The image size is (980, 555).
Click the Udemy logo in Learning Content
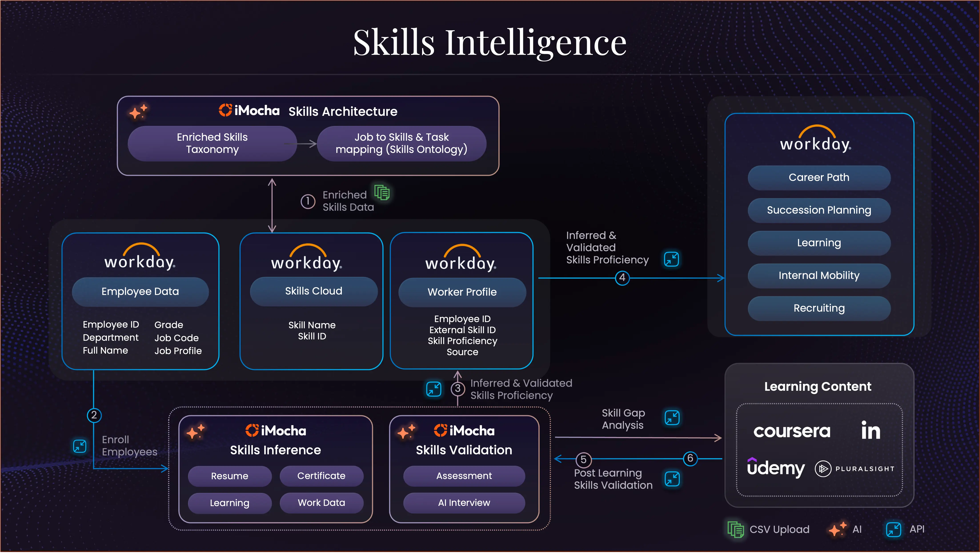point(776,468)
